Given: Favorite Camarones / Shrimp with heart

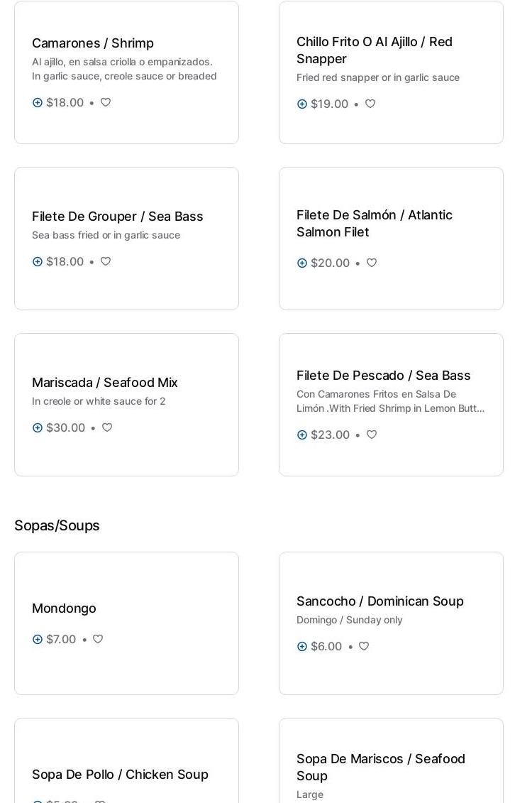Looking at the screenshot, I should click(x=106, y=102).
